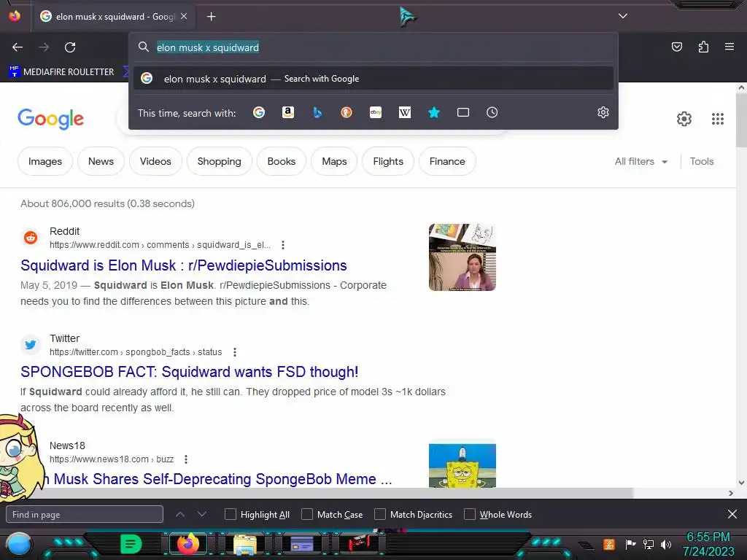Go to next find match arrow

click(202, 514)
